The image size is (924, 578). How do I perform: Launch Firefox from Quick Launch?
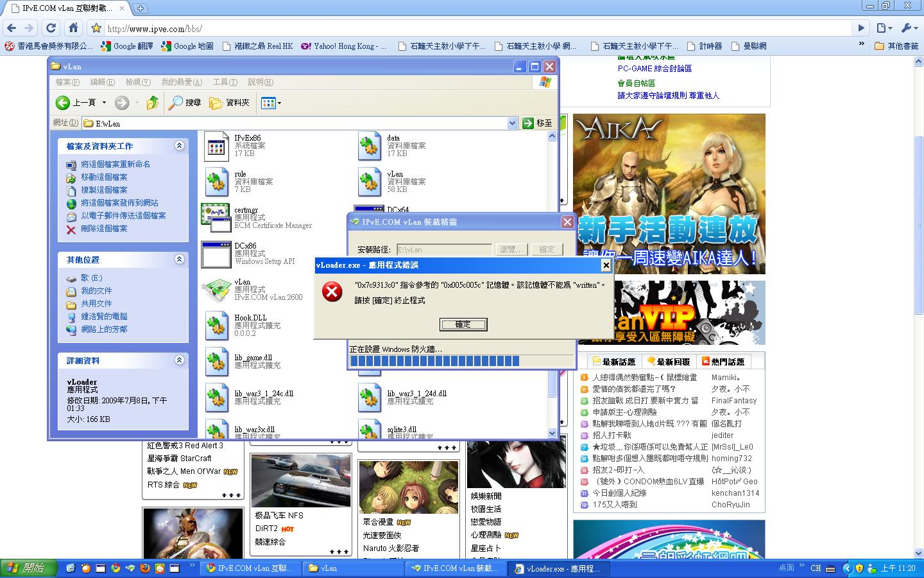(145, 568)
